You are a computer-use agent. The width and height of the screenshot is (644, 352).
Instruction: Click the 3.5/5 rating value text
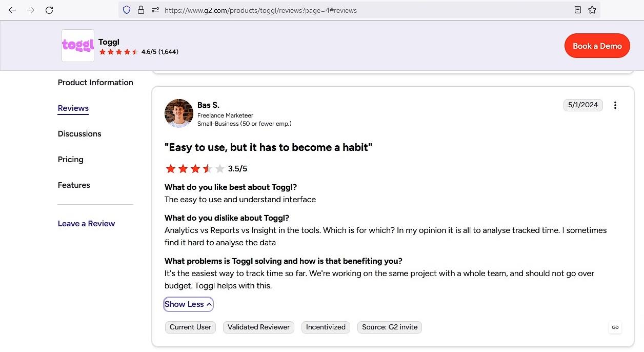click(x=238, y=169)
